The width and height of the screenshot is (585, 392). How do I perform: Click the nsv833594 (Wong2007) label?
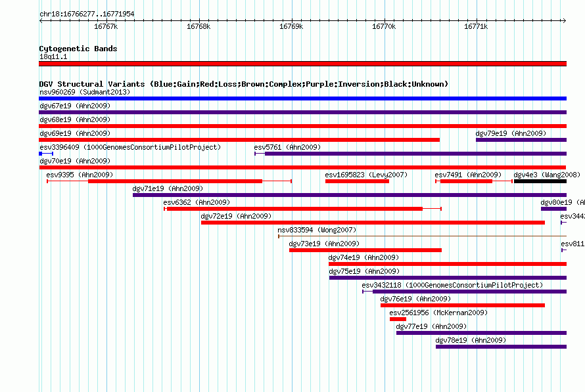coord(317,230)
